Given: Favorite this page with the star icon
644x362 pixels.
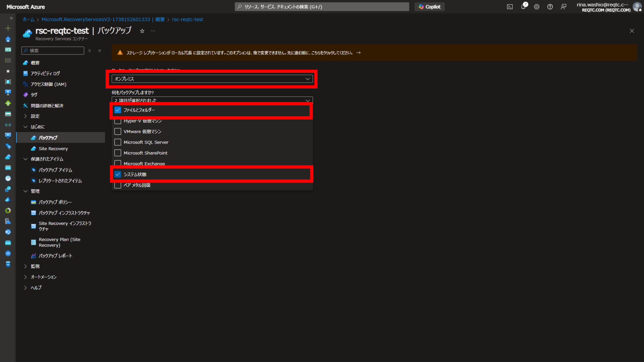Looking at the screenshot, I should coord(142,31).
